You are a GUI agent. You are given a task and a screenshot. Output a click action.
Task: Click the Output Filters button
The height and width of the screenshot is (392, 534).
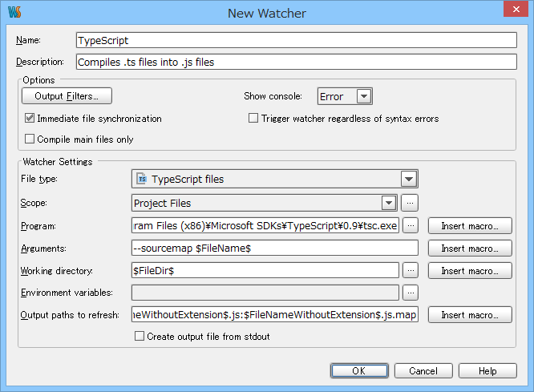click(67, 96)
